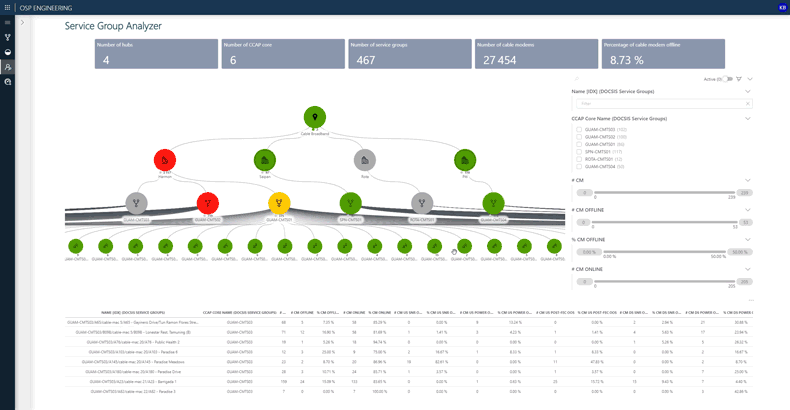
Task: Click the search magnifier above the filters
Action: pyautogui.click(x=577, y=79)
